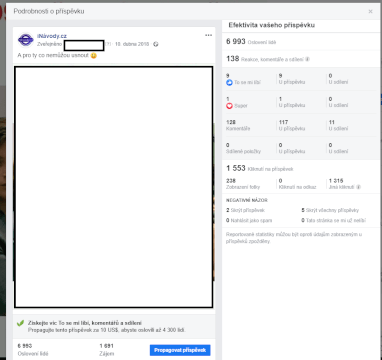This screenshot has width=382, height=360.
Task: Click the globe public audience icon
Action: (x=156, y=44)
